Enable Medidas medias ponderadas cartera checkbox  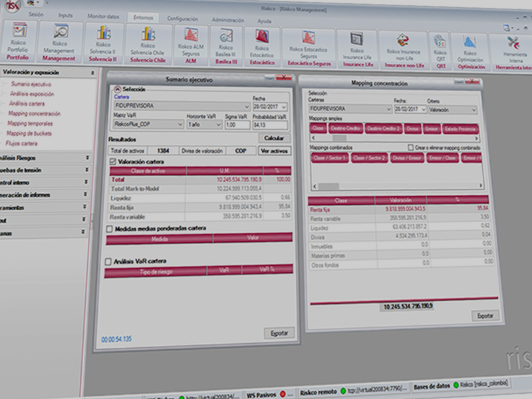(x=110, y=229)
